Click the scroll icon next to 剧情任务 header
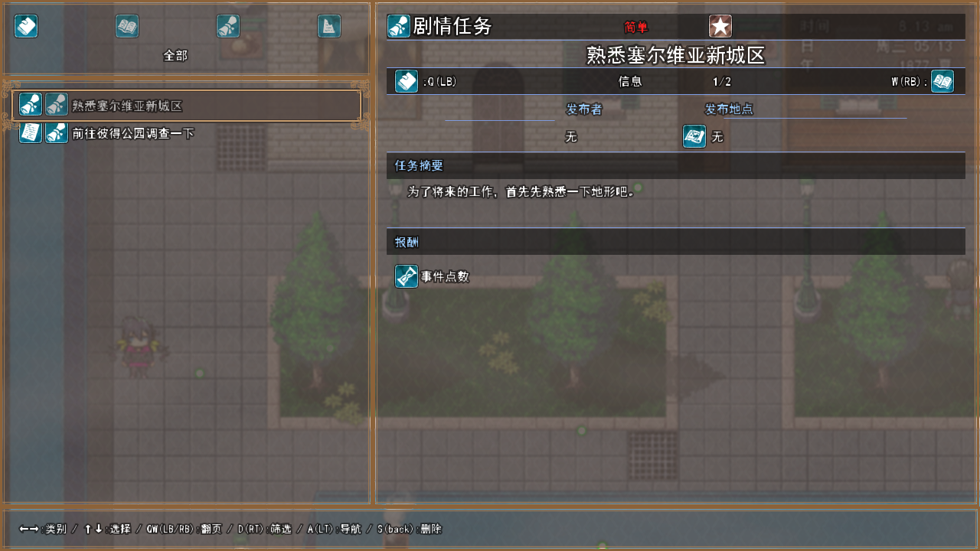This screenshot has height=551, width=980. point(399,26)
